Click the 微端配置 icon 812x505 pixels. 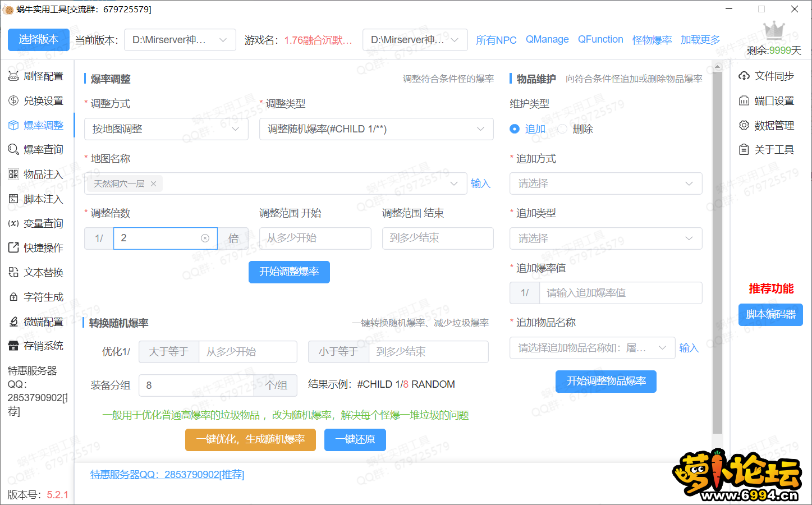click(x=13, y=322)
